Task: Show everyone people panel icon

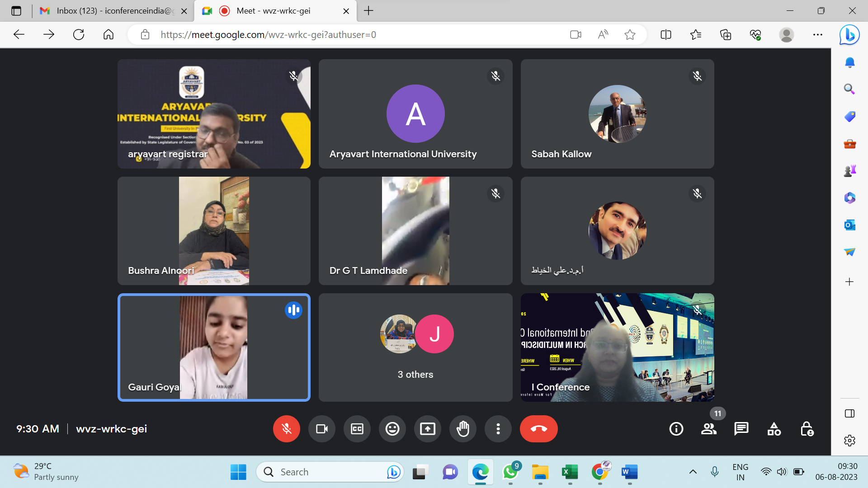Action: click(708, 428)
